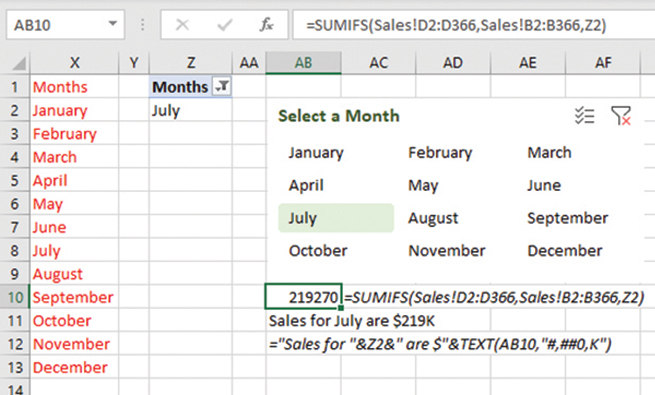Select July in the month slicer
The width and height of the screenshot is (655, 395).
pyautogui.click(x=336, y=218)
